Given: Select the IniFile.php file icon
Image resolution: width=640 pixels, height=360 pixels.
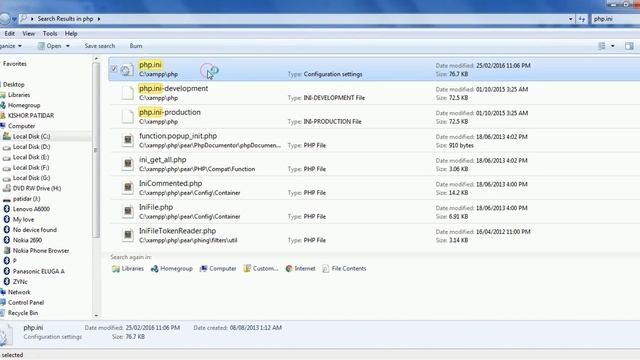Looking at the screenshot, I should tap(127, 211).
